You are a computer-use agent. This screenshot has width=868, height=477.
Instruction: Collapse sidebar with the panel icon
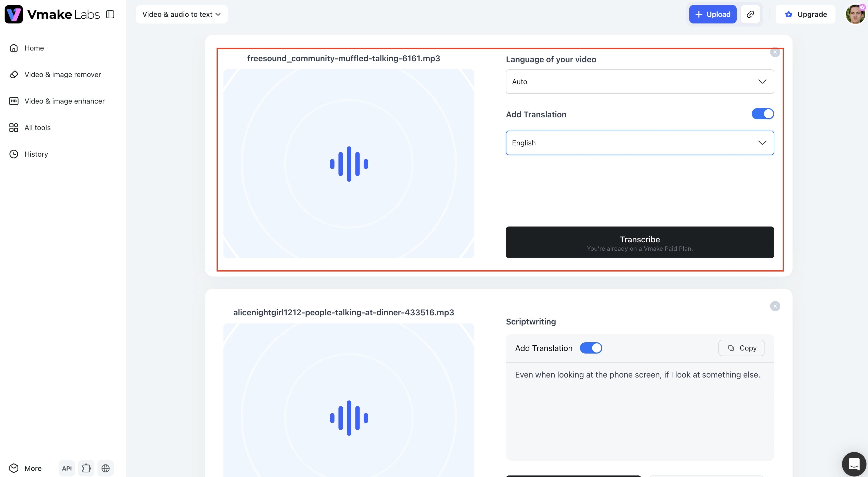110,14
